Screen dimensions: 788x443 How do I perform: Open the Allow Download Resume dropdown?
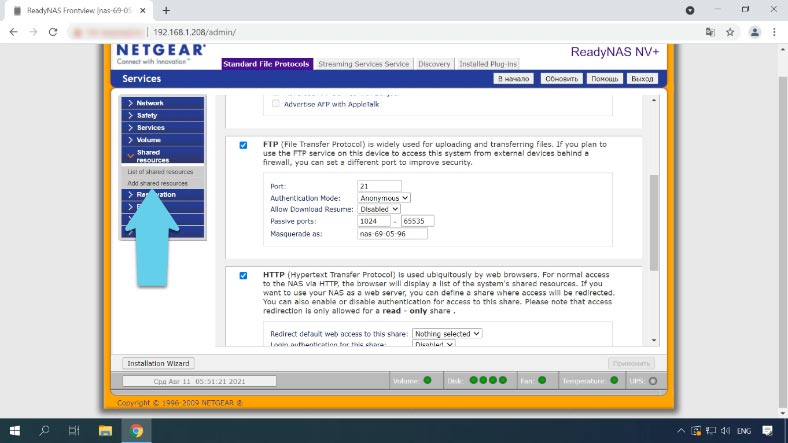379,209
